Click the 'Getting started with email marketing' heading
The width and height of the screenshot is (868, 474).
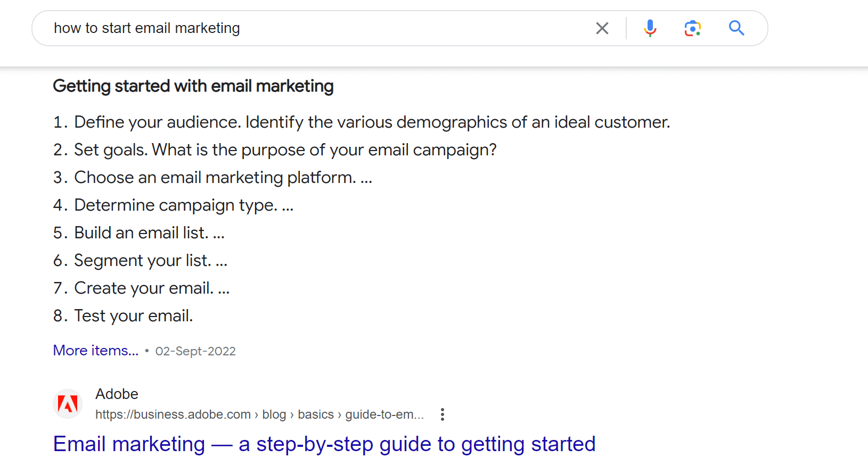click(193, 86)
